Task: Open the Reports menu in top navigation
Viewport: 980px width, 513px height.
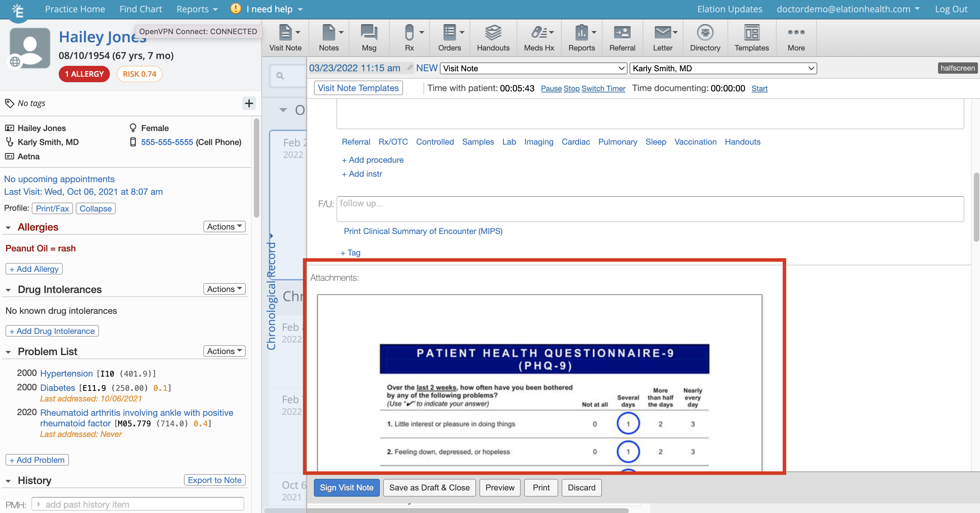Action: pos(197,9)
